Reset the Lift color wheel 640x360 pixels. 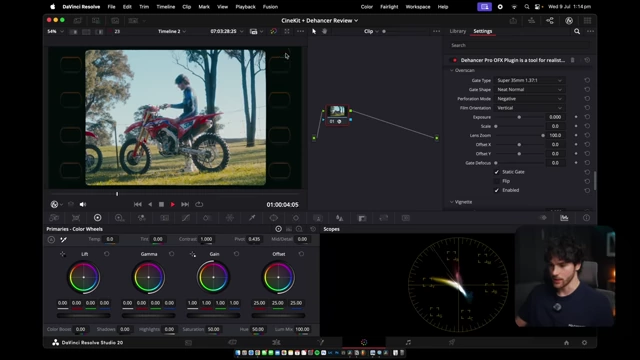[107, 254]
